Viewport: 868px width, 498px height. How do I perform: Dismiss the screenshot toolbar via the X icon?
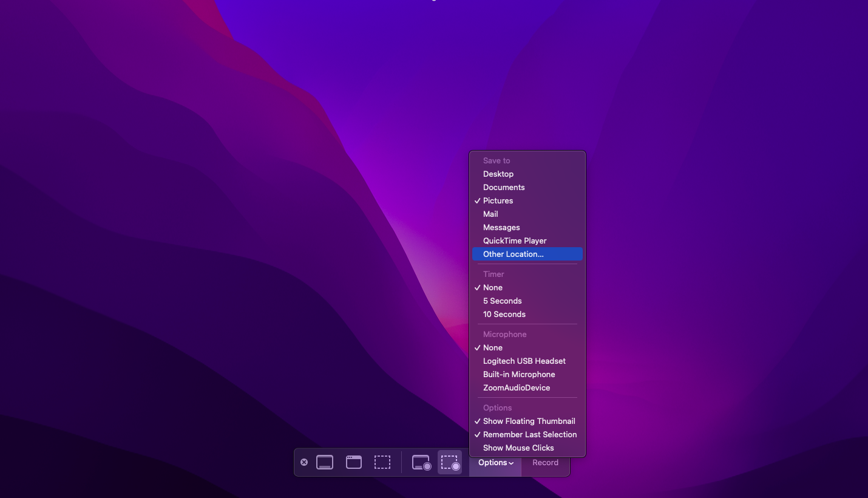tap(304, 462)
